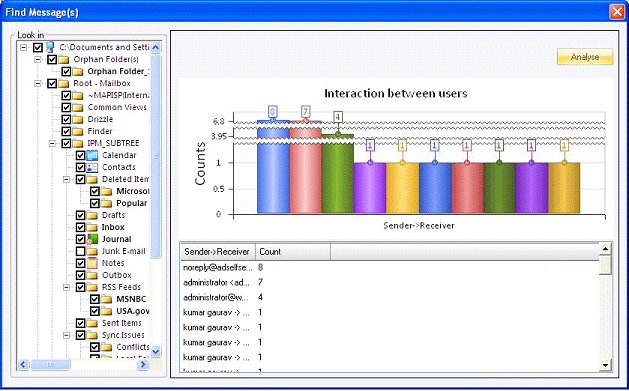Click the Notes folder icon
Viewport: 629px width, 391px height.
pos(92,263)
